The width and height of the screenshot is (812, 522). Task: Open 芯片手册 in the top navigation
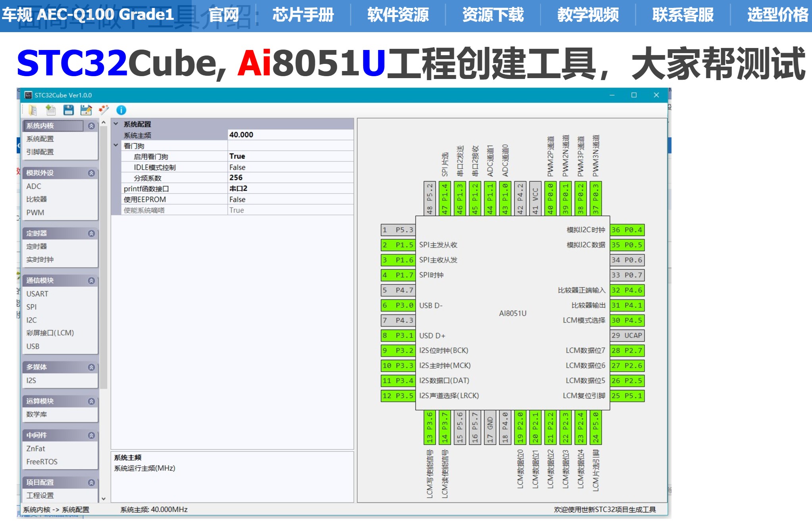(303, 15)
